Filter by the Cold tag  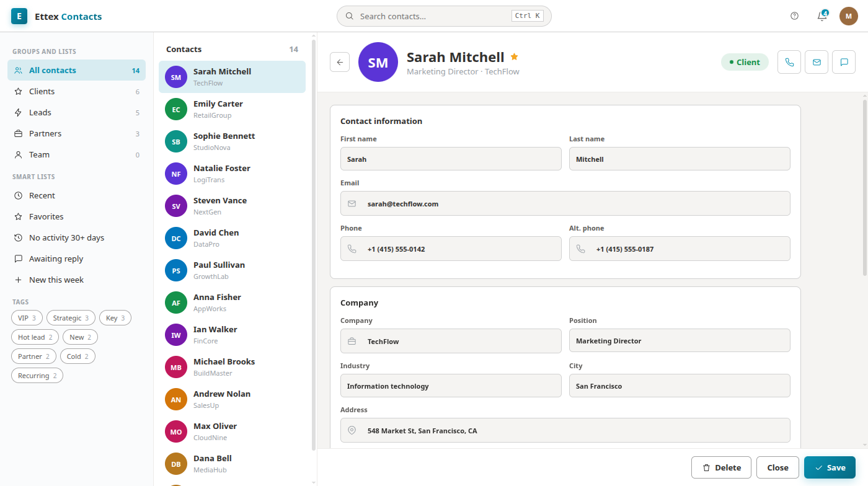[x=77, y=356]
